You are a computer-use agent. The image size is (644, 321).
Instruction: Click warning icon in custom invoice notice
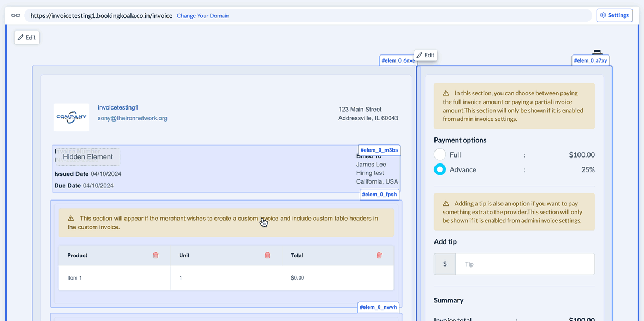pyautogui.click(x=71, y=219)
